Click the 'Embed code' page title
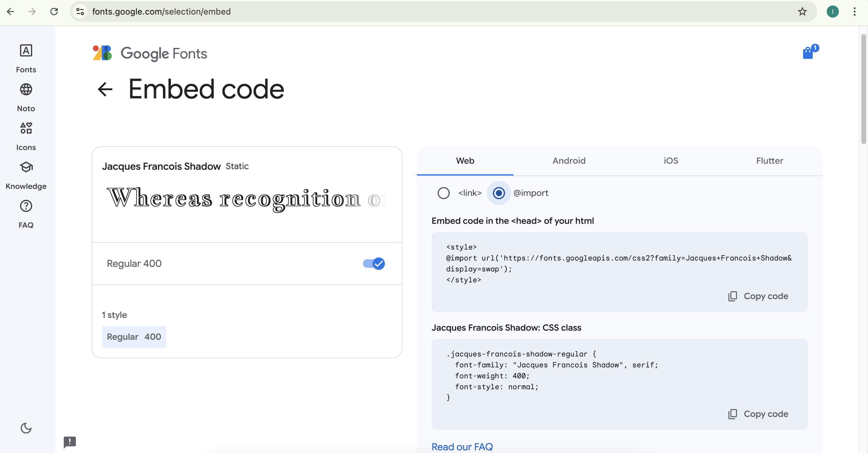Screen dimensions: 868x453 coord(206,89)
